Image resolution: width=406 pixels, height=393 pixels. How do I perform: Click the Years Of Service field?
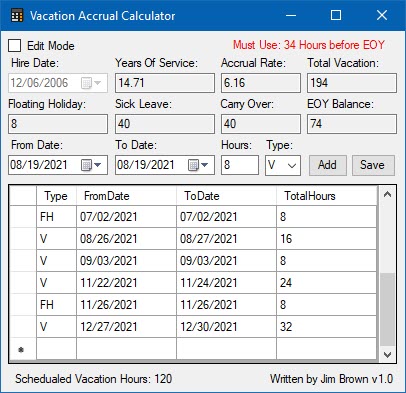[165, 83]
